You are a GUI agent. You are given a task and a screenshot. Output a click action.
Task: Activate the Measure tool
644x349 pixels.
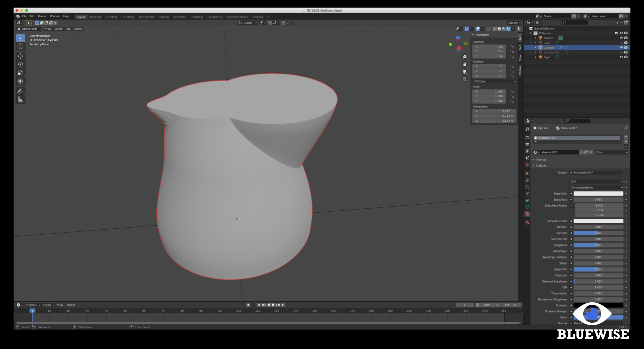(20, 100)
